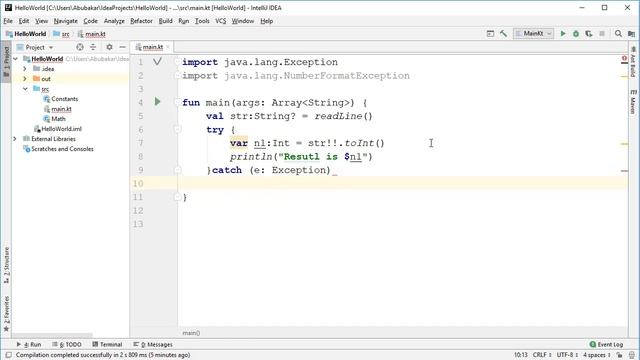Click the HelloWorld breadcrumb in navigation bar
This screenshot has height=360, width=640.
[x=26, y=34]
